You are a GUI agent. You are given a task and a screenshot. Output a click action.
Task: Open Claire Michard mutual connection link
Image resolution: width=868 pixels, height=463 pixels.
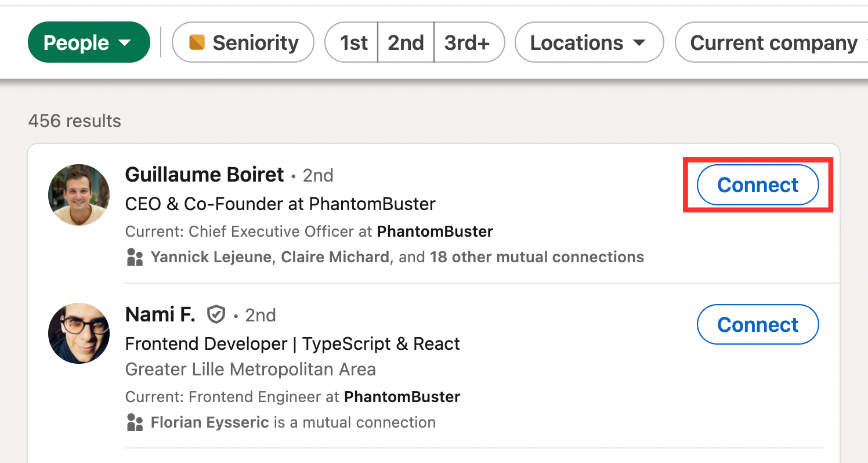click(x=335, y=257)
